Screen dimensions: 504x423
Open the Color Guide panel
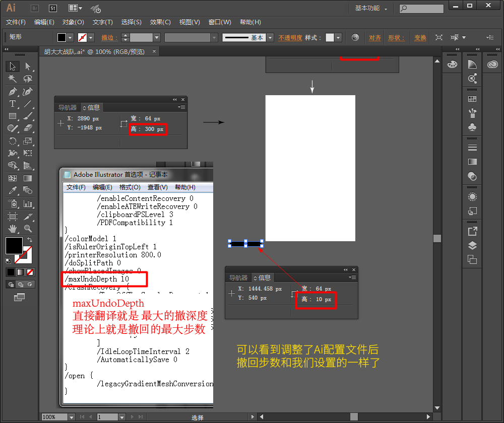pos(472,64)
